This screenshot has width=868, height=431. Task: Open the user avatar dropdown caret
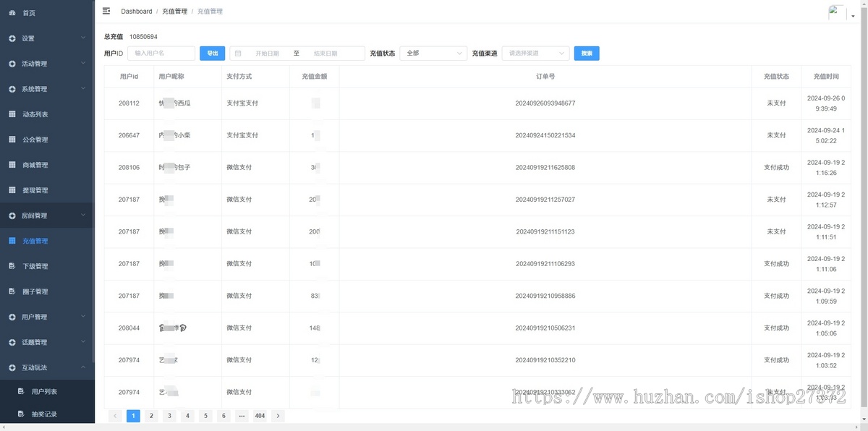(x=853, y=16)
